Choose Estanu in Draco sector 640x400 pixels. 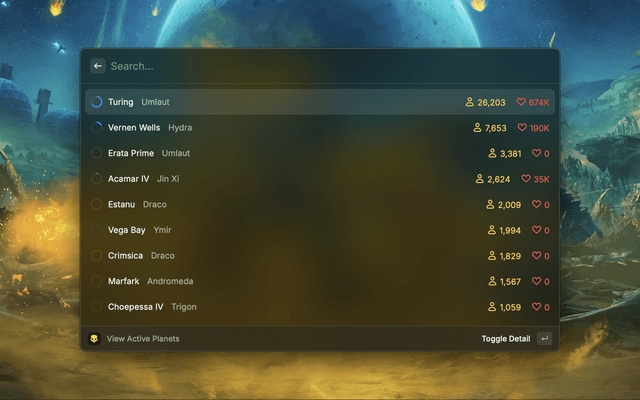(320, 204)
